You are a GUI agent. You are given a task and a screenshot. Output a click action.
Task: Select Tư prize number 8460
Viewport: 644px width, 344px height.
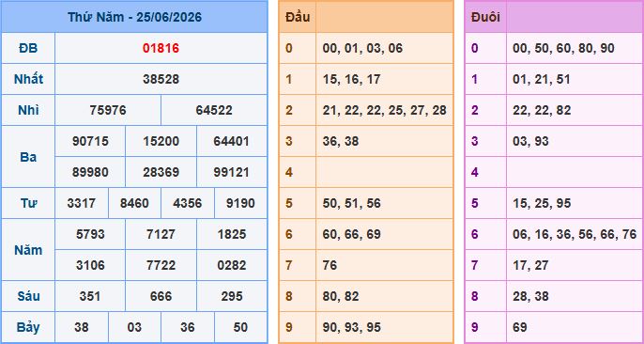click(134, 203)
